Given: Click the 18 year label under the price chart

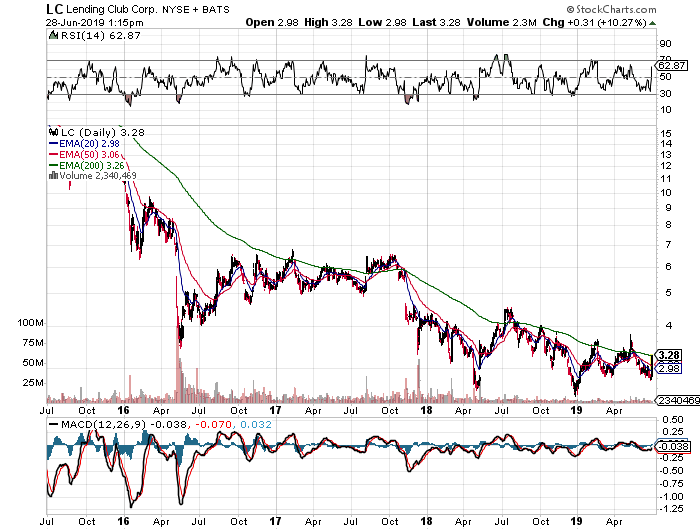Looking at the screenshot, I should pos(426,410).
